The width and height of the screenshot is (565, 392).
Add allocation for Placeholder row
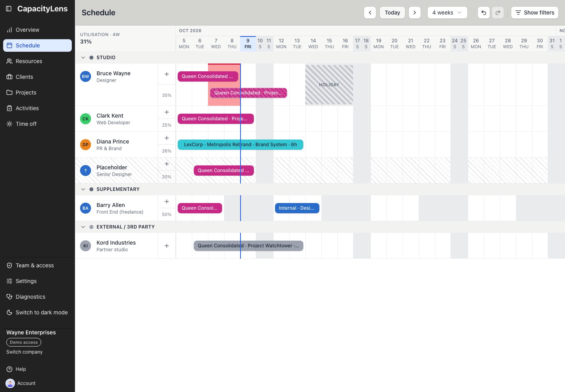167,164
